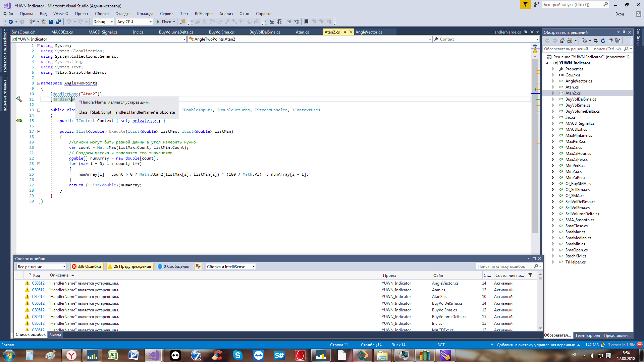Screen dimensions: 644x362
Task: Refresh Solution Explorer with the blue arrow
Action: click(x=603, y=41)
